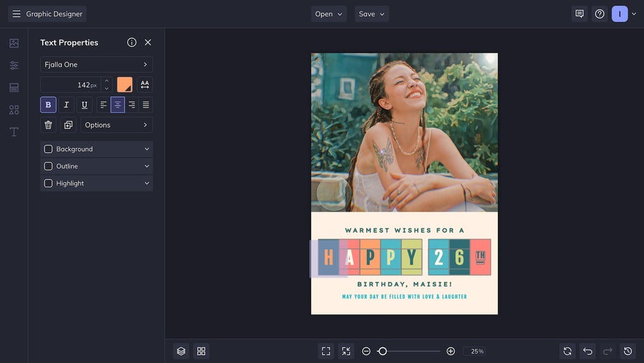Open the help question mark icon
Viewport: 644px width, 363px height.
click(600, 14)
